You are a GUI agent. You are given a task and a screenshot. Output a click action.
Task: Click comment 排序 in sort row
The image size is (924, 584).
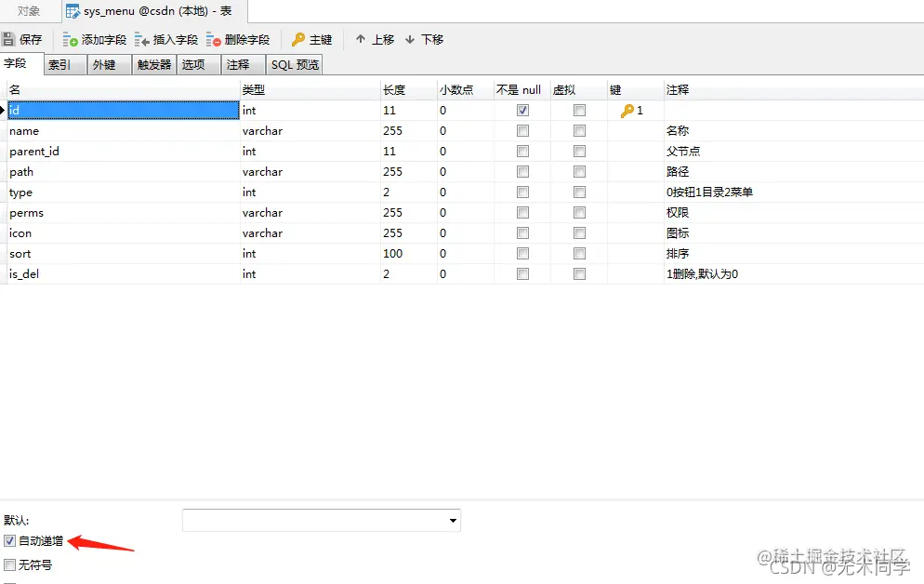(x=677, y=253)
